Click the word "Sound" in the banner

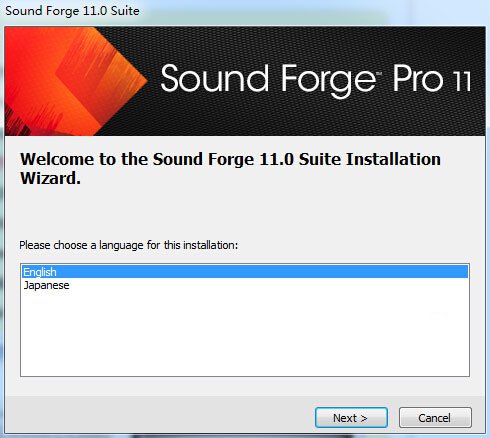(215, 79)
